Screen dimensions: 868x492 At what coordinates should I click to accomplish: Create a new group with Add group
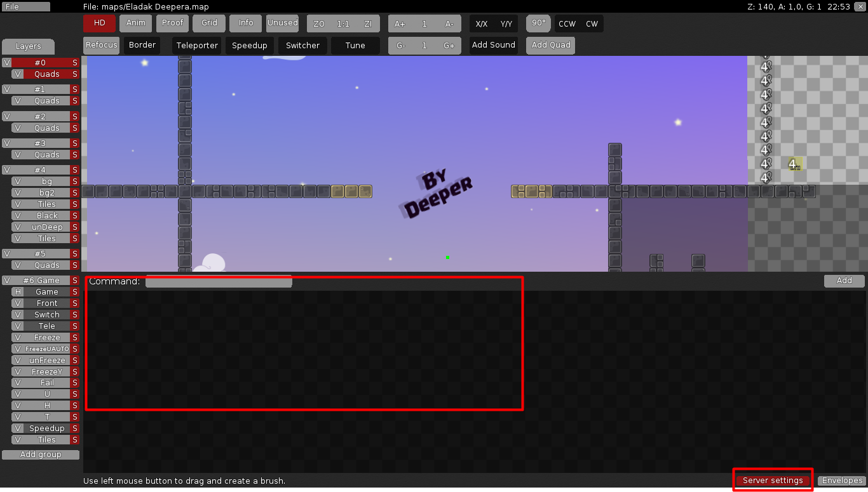tap(40, 454)
